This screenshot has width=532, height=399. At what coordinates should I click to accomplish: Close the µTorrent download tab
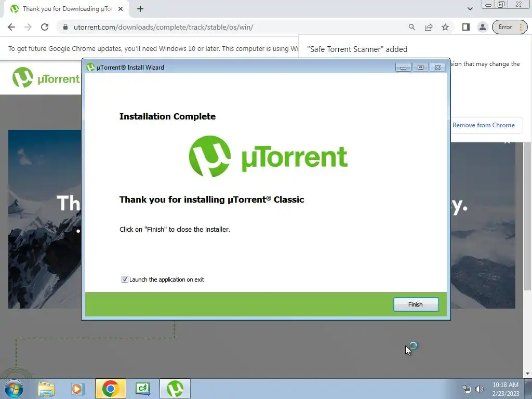[x=121, y=9]
